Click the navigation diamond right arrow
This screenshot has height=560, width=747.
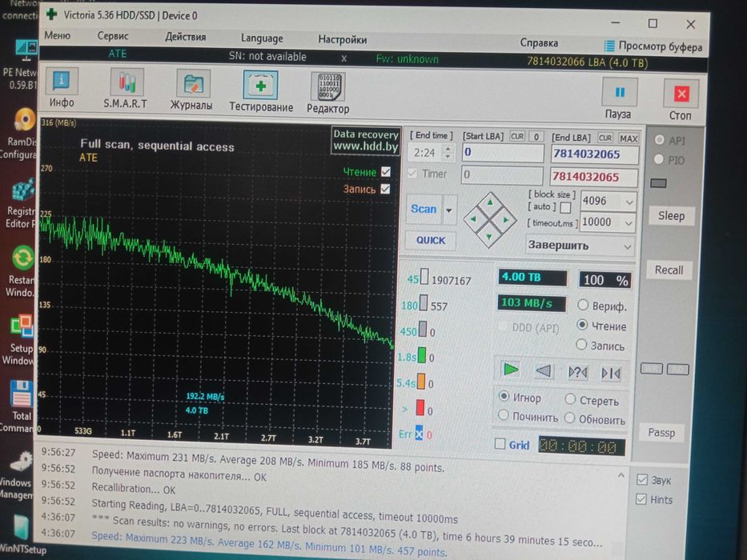coord(507,220)
